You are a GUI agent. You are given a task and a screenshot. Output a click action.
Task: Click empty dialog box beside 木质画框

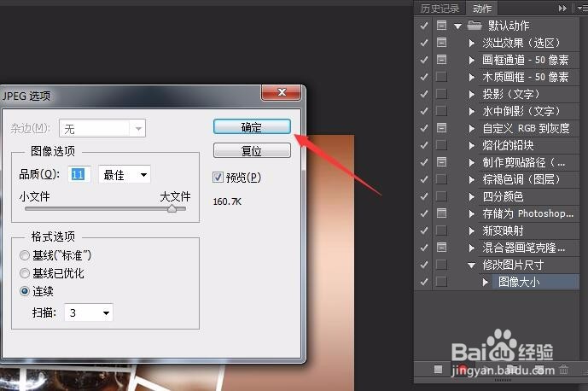pos(442,77)
